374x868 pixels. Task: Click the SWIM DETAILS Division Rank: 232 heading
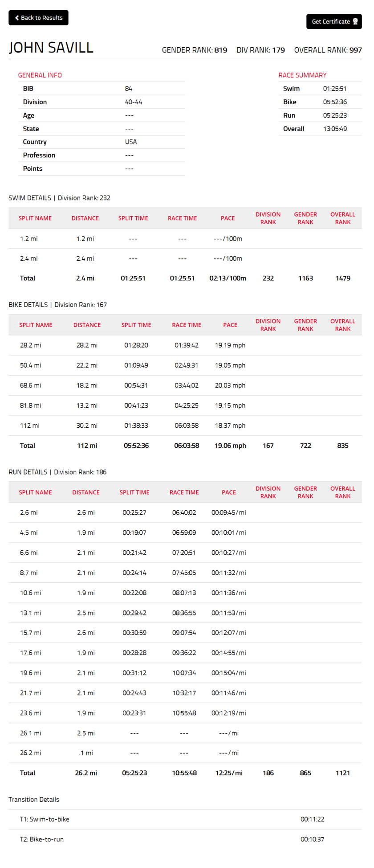click(x=60, y=198)
